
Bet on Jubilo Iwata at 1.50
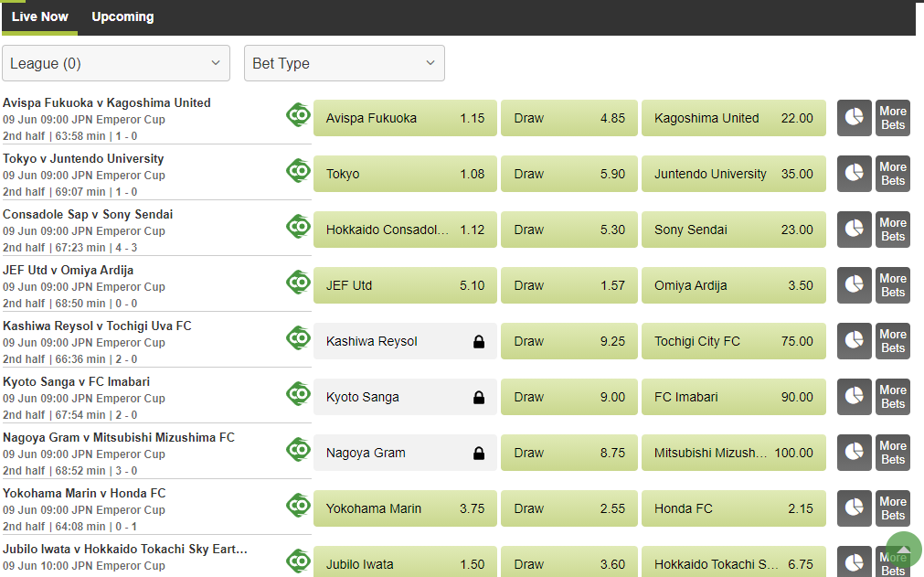tap(405, 561)
